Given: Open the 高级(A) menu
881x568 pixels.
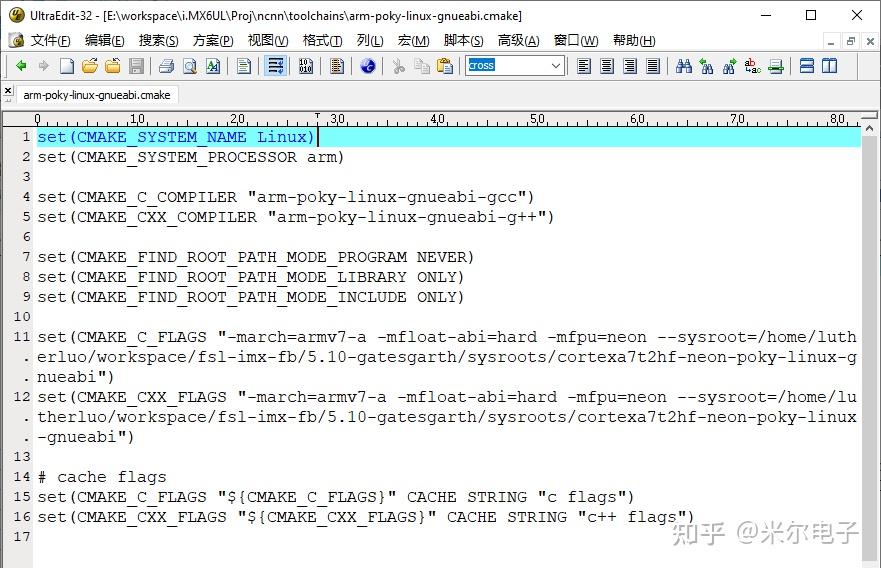Looking at the screenshot, I should tap(519, 40).
